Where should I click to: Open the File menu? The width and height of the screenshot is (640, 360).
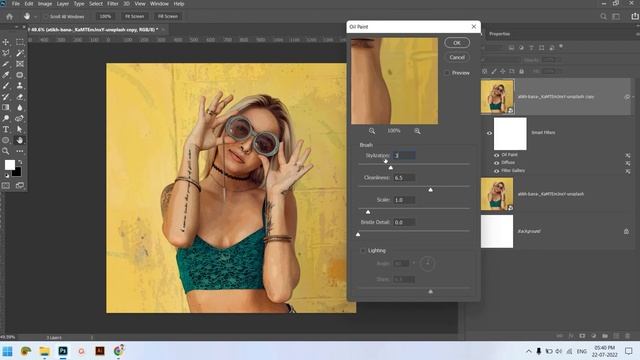[16, 4]
